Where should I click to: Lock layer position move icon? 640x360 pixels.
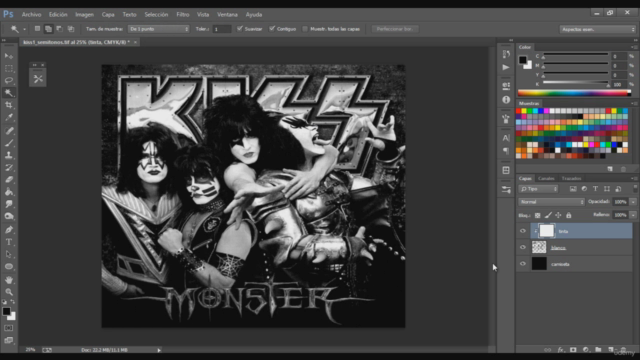[558, 216]
